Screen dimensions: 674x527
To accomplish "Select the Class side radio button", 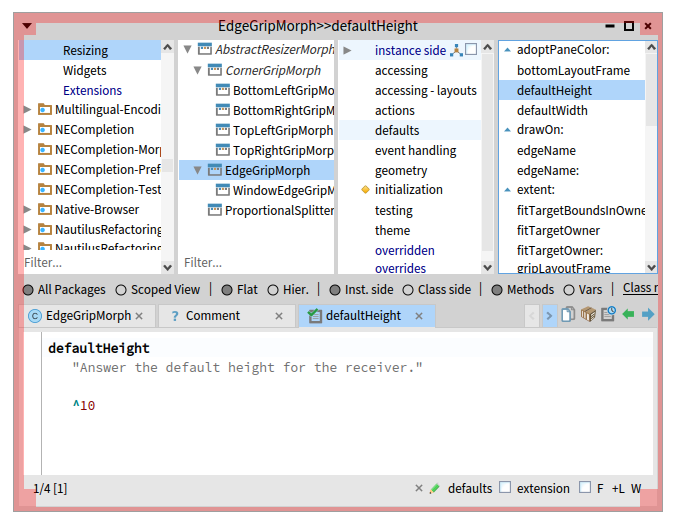I will (x=408, y=291).
